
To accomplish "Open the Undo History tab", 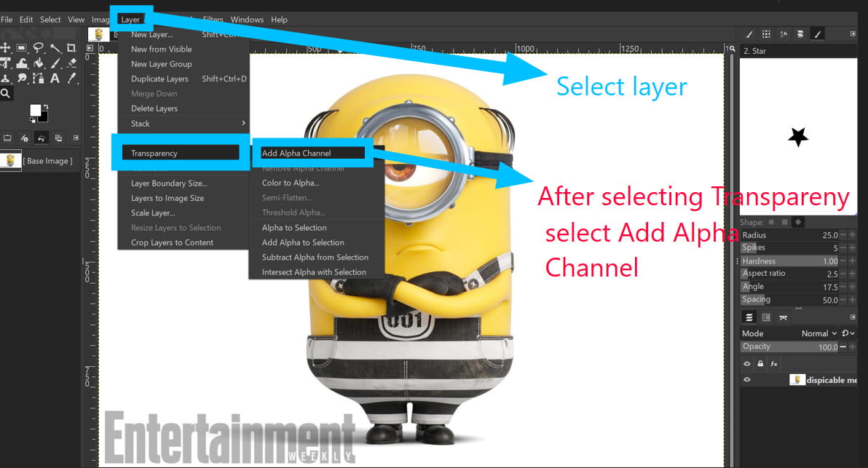I will (x=41, y=138).
